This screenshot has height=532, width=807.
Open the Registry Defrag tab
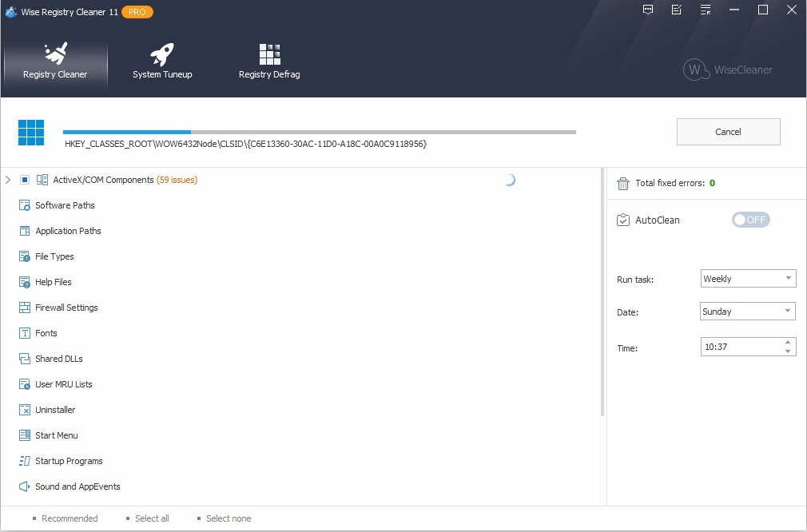click(x=269, y=62)
